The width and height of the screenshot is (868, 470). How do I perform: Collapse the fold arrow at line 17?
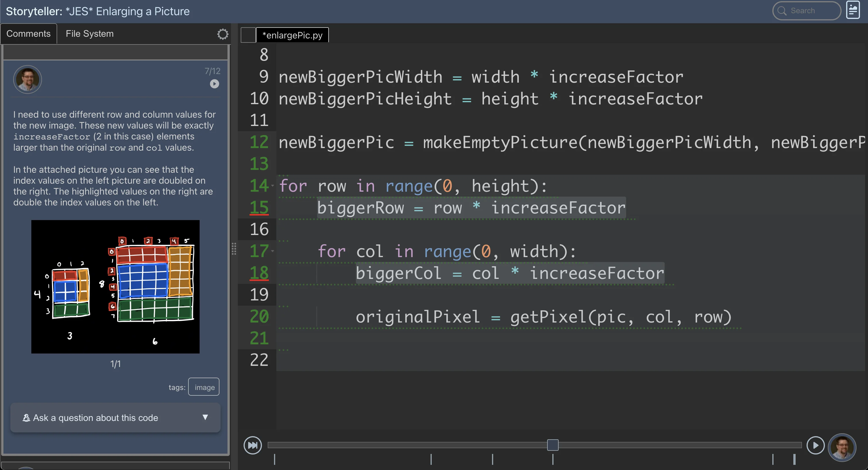click(x=272, y=251)
